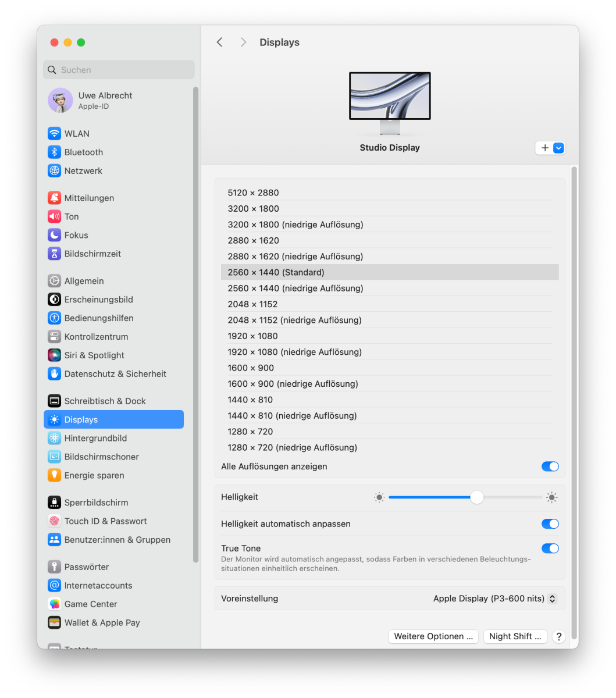Choose resolution 1920 × 1080
The image size is (616, 698).
tap(390, 336)
